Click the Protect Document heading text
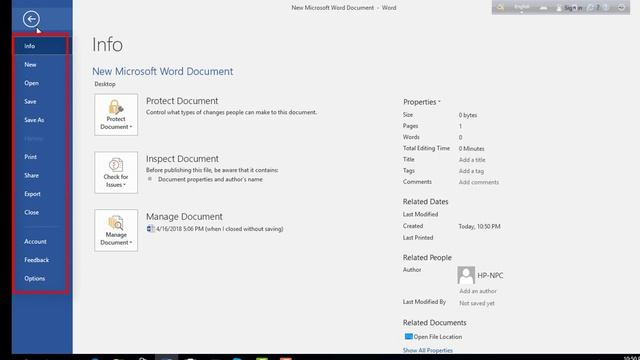Viewport: 640px width, 360px height. click(x=182, y=101)
